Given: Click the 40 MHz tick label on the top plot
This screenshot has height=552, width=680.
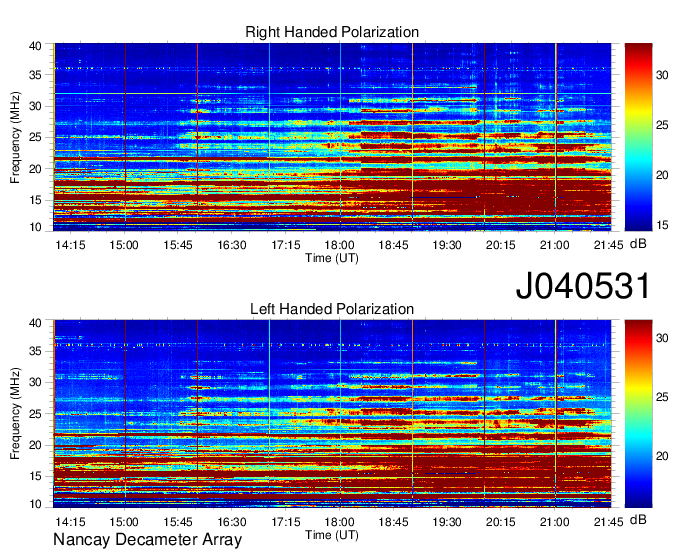Looking at the screenshot, I should tap(35, 46).
